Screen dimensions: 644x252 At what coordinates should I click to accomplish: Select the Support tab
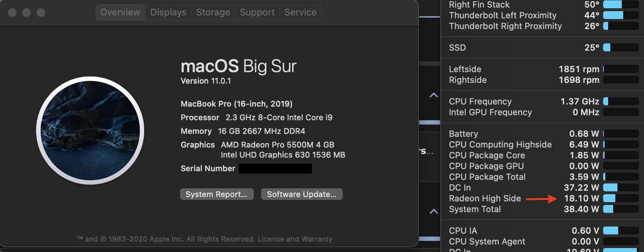click(x=257, y=13)
